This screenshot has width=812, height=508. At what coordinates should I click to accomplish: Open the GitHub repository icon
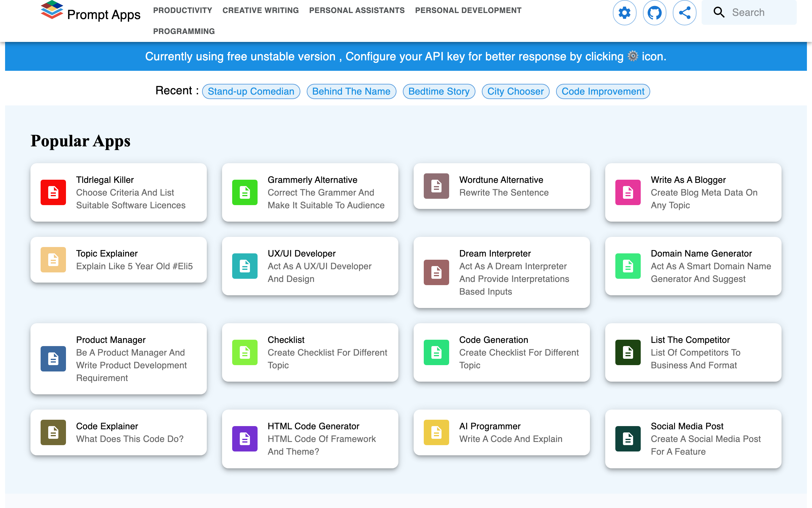pos(654,13)
